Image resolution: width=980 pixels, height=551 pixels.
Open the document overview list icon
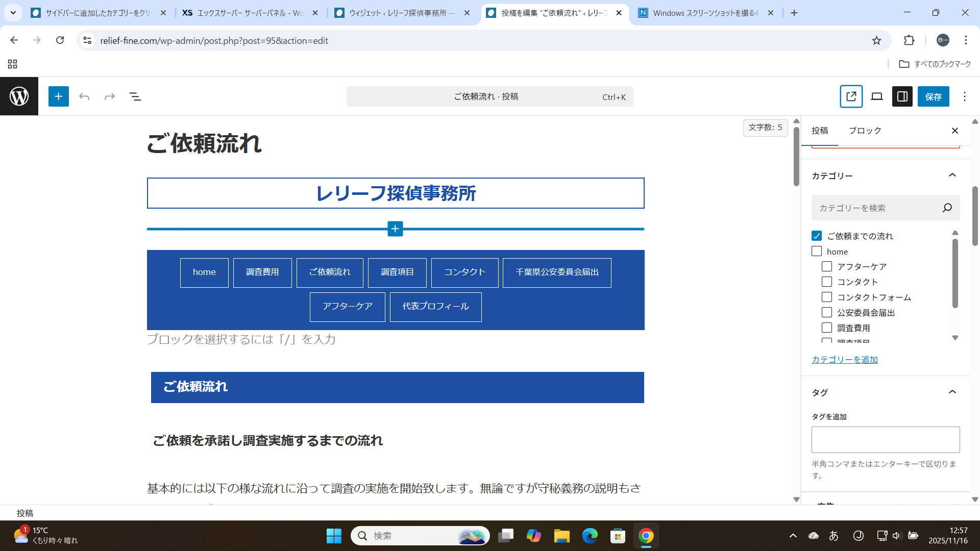(x=135, y=96)
